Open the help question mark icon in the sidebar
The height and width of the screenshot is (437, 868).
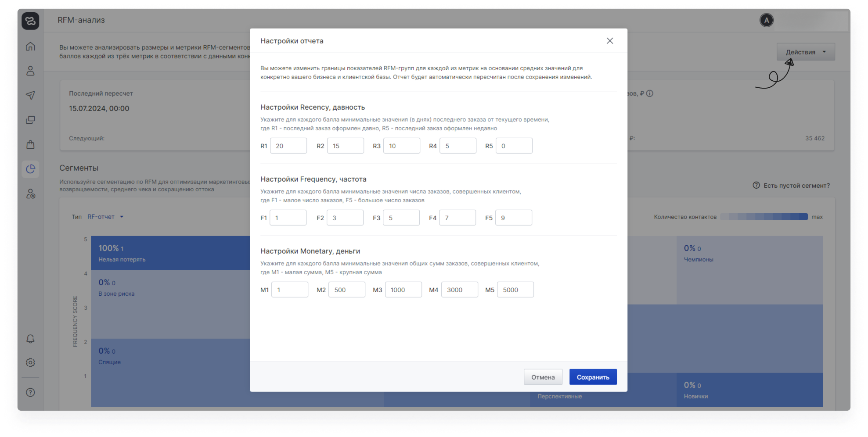tap(30, 392)
